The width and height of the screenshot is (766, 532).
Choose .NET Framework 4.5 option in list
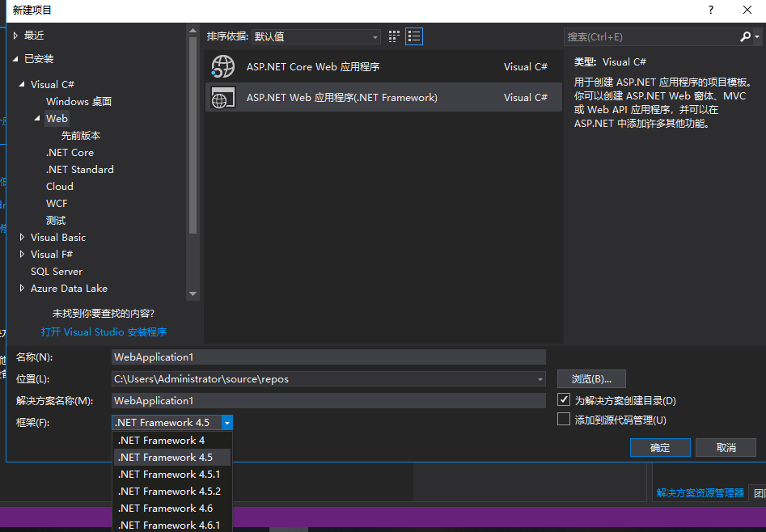pos(172,458)
